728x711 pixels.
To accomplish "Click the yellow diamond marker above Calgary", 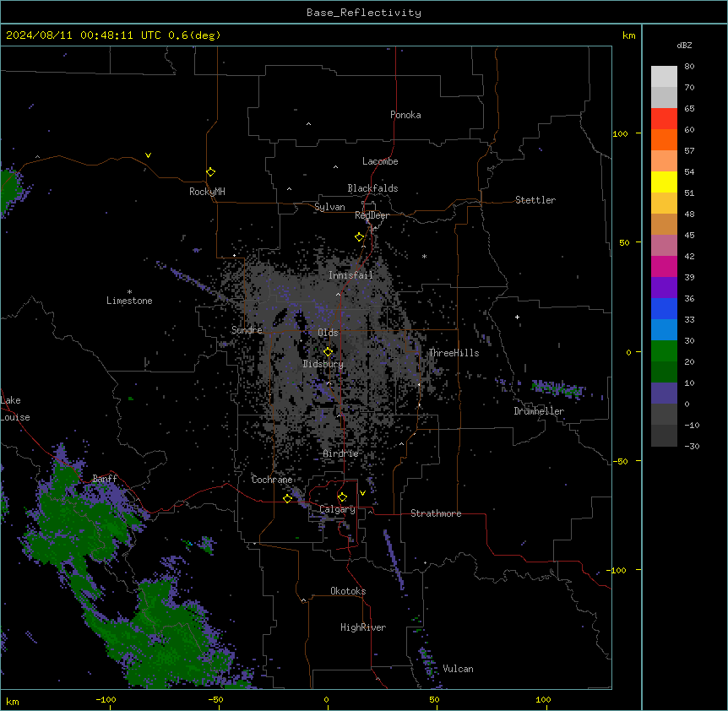I will tap(342, 497).
